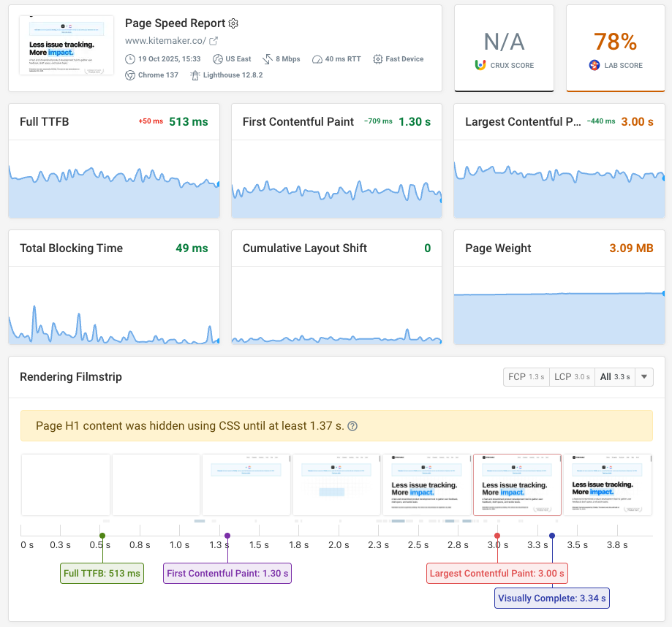Viewport: 672px width, 627px height.
Task: Toggle the FCP filmstrip filter
Action: tap(526, 376)
